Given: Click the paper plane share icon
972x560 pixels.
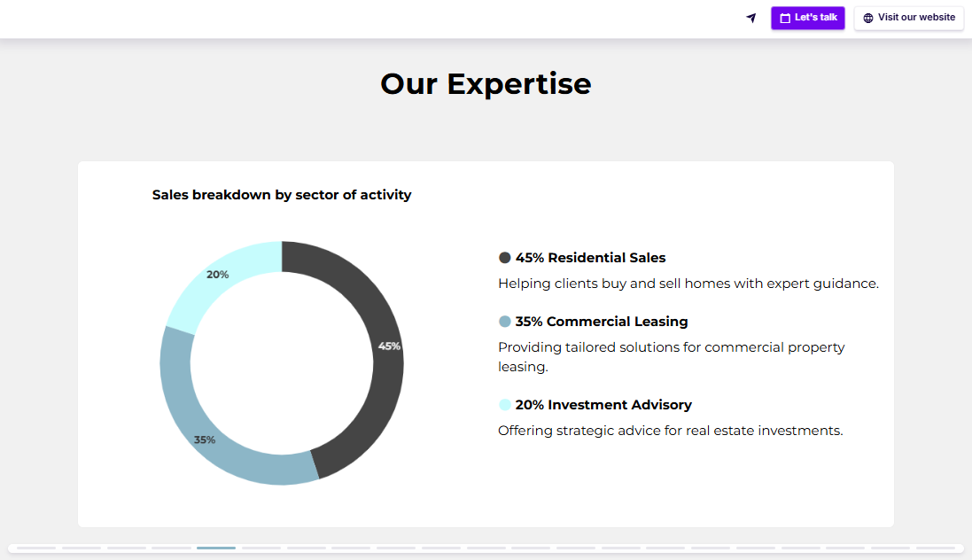Looking at the screenshot, I should click(750, 18).
